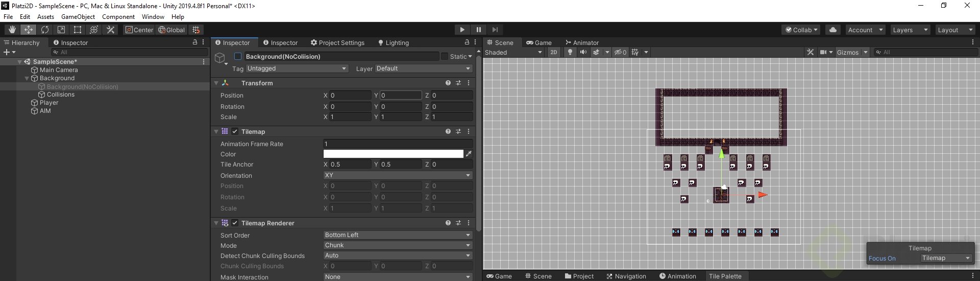
Task: Open the Focus On Tilemap dropdown
Action: click(x=946, y=258)
